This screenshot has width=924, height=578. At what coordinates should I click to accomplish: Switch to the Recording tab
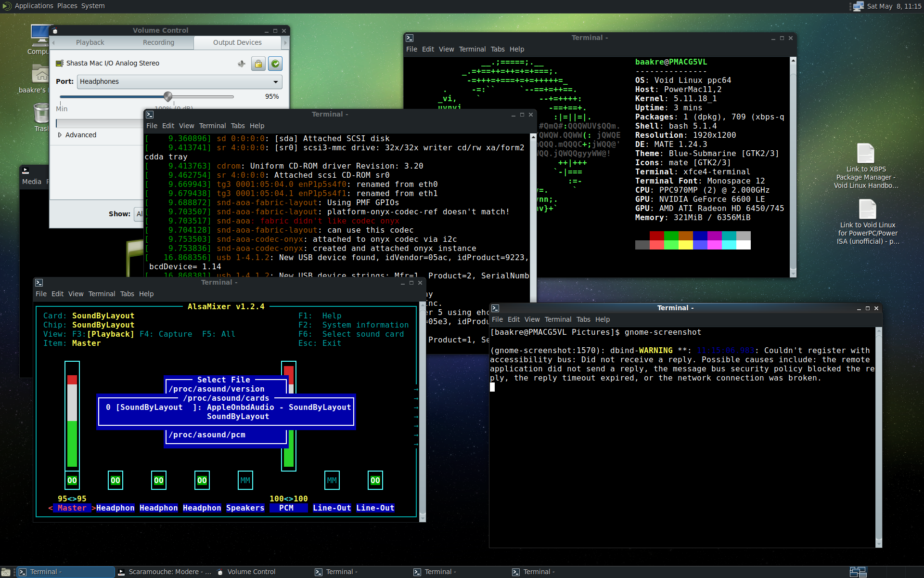158,42
